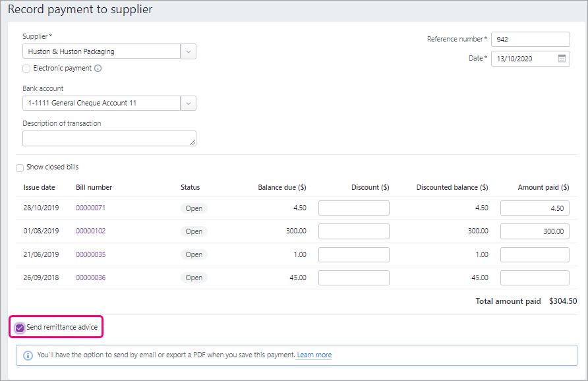Expand the Supplier dropdown arrow
Viewport: 588px width, 381px height.
tap(188, 51)
